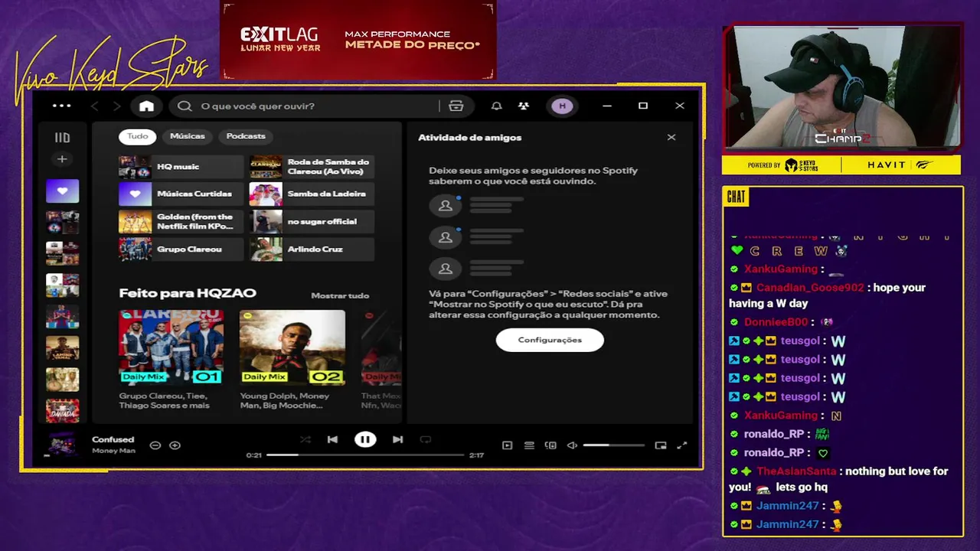This screenshot has width=980, height=551.
Task: Click now playing album art thumbnail
Action: pos(60,444)
